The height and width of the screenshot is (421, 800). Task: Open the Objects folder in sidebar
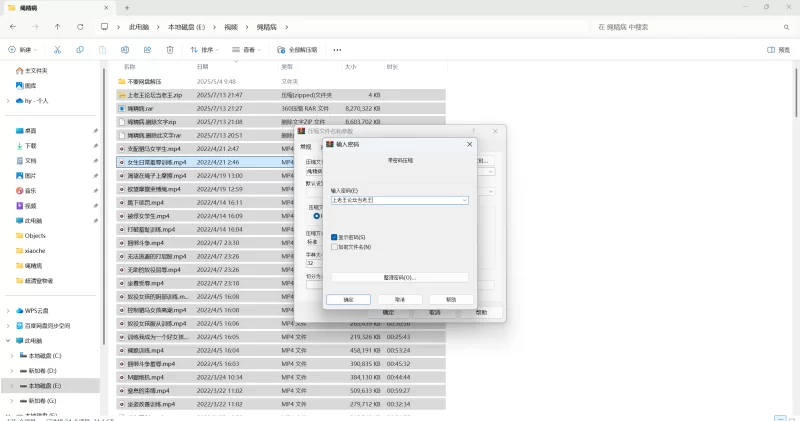pos(31,236)
